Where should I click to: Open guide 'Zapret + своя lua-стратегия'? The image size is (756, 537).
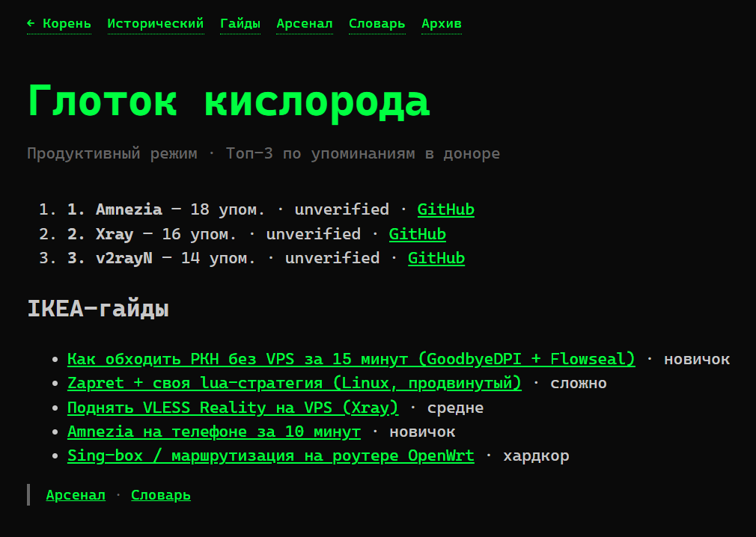tap(294, 384)
